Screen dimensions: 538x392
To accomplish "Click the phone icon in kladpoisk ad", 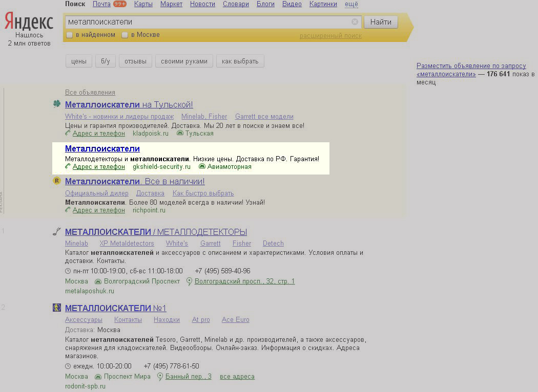I will coord(68,133).
